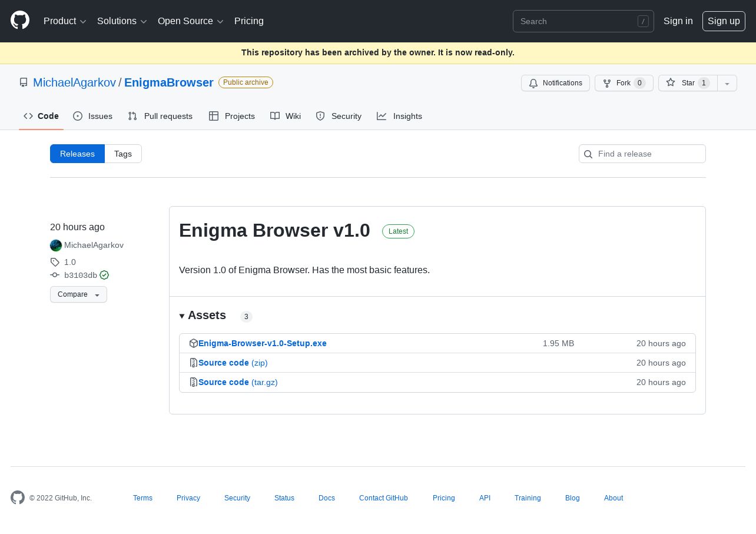Viewport: 756px width, 534px height.
Task: Open the Open Source dropdown menu
Action: coord(191,21)
